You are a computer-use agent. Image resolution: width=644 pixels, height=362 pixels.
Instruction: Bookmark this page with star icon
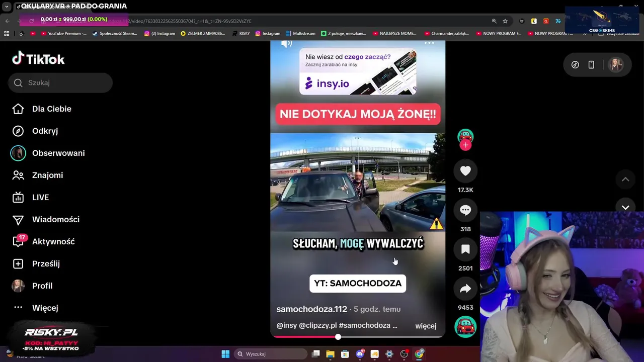(x=505, y=21)
